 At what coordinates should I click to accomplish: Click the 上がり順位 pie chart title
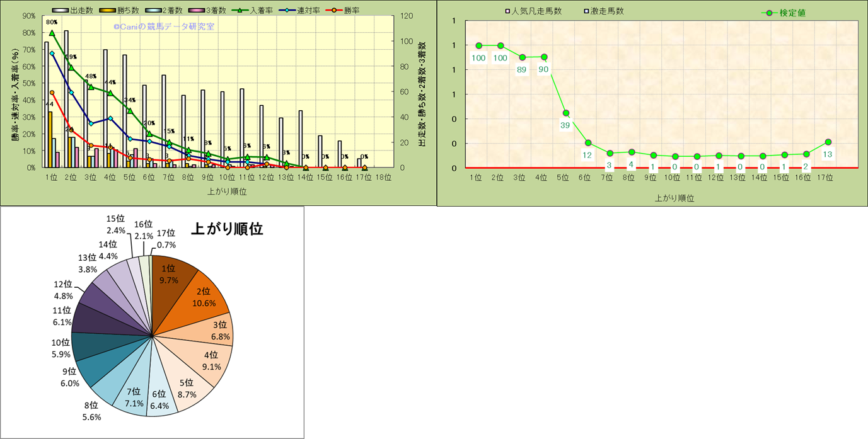click(x=226, y=229)
